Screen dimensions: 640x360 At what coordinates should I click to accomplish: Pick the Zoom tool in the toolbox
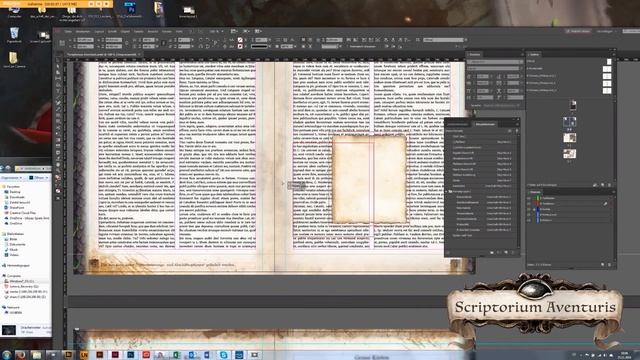(x=58, y=171)
